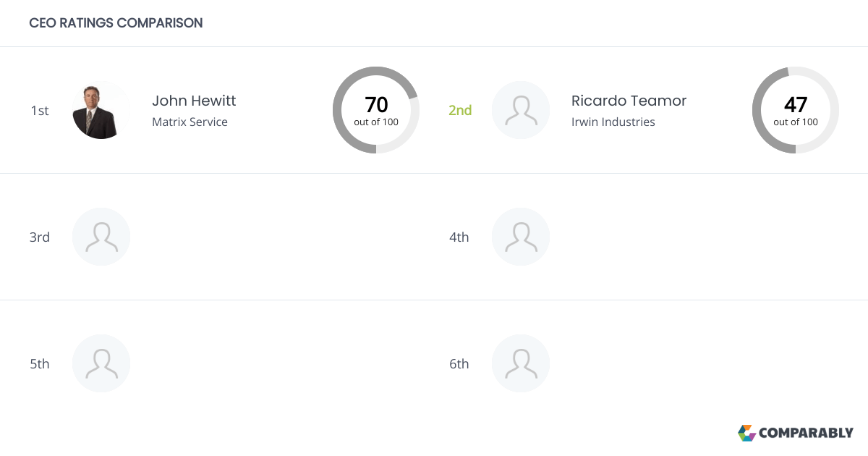Click the 5th place empty avatar icon
Image resolution: width=868 pixels, height=456 pixels.
[101, 363]
